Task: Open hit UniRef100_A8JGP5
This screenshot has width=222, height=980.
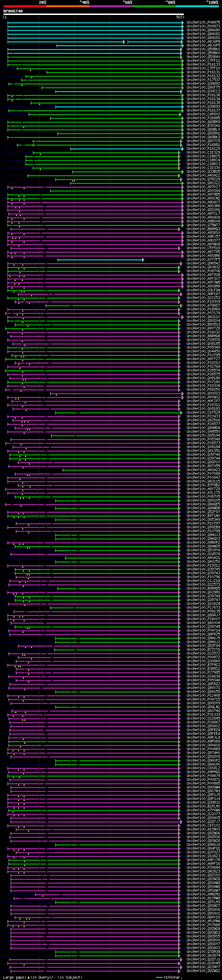Action: tap(203, 45)
